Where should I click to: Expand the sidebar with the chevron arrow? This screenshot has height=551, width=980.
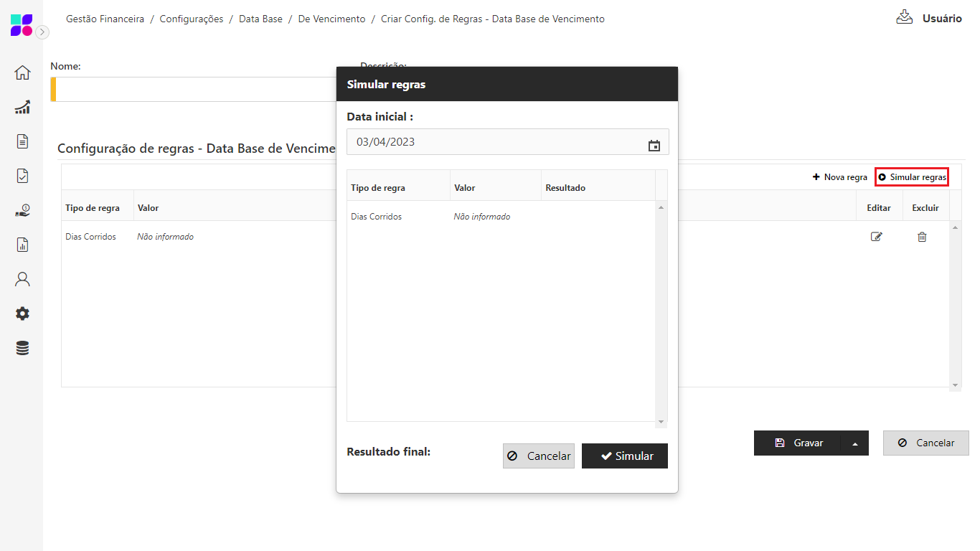coord(43,32)
